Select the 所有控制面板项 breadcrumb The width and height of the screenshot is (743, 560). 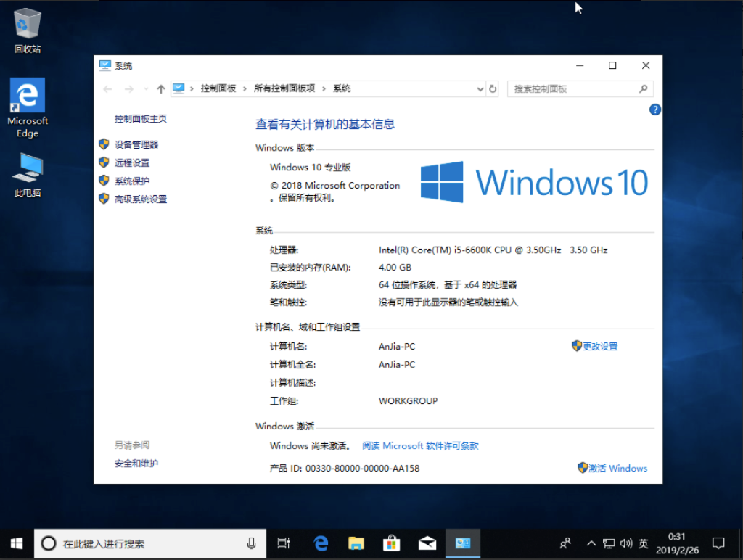tap(284, 88)
